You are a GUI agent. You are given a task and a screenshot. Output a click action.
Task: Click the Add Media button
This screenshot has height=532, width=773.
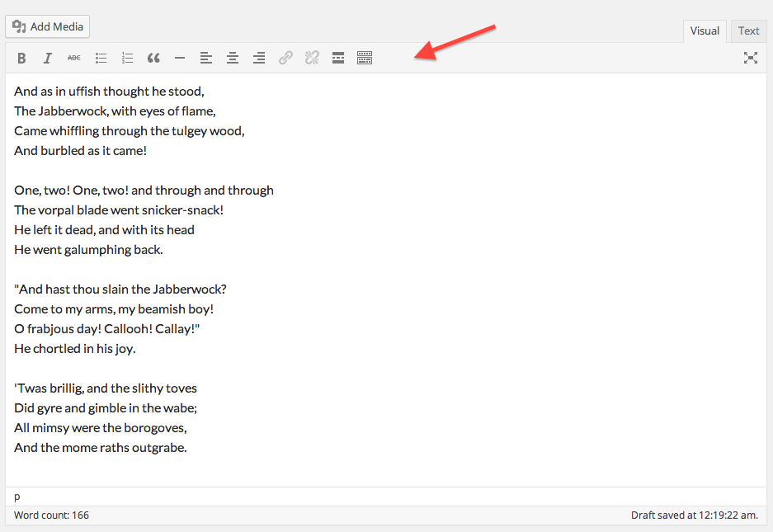[x=47, y=26]
